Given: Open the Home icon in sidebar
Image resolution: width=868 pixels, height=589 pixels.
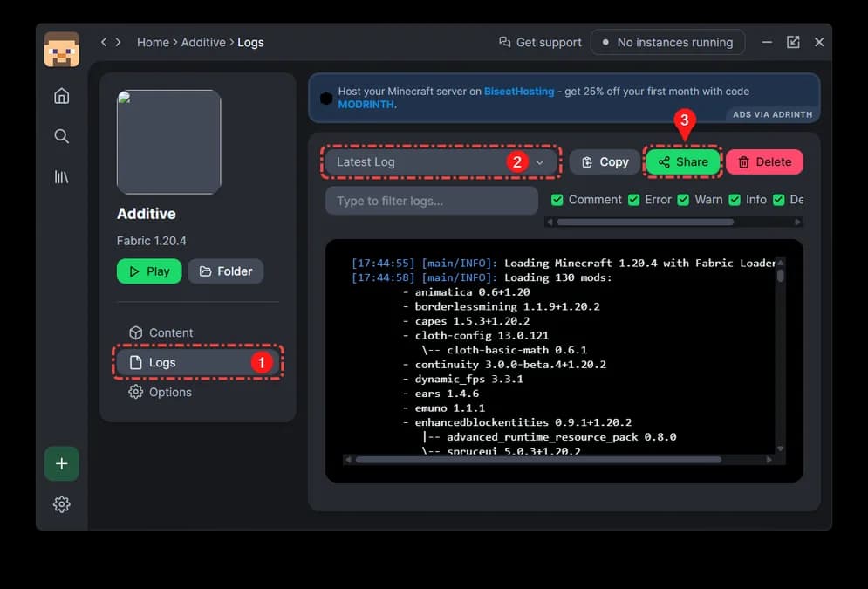Looking at the screenshot, I should 61,96.
